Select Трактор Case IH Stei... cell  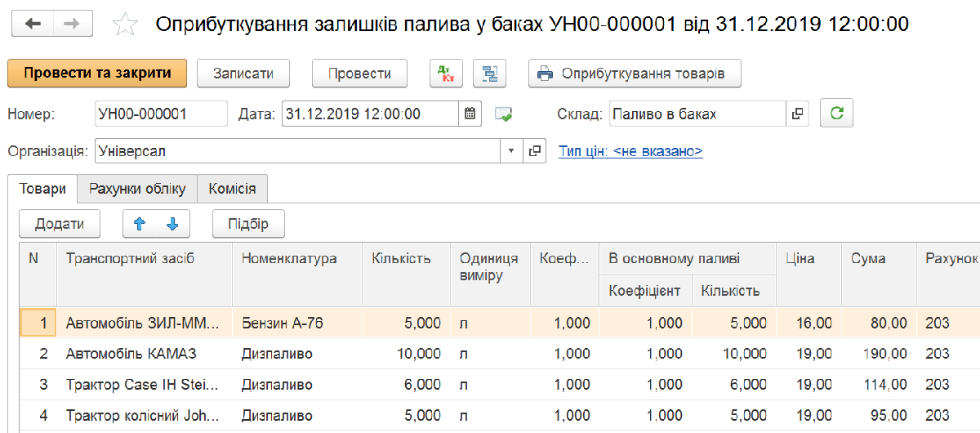click(145, 385)
